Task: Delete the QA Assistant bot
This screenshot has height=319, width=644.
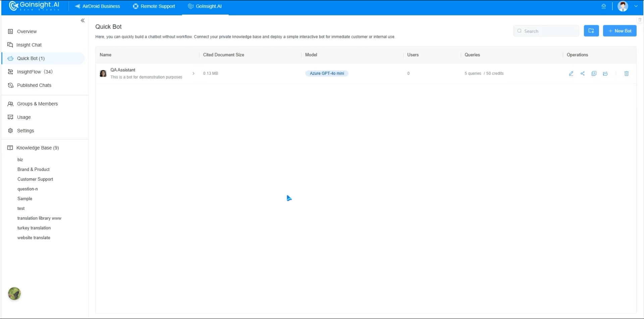Action: [627, 74]
